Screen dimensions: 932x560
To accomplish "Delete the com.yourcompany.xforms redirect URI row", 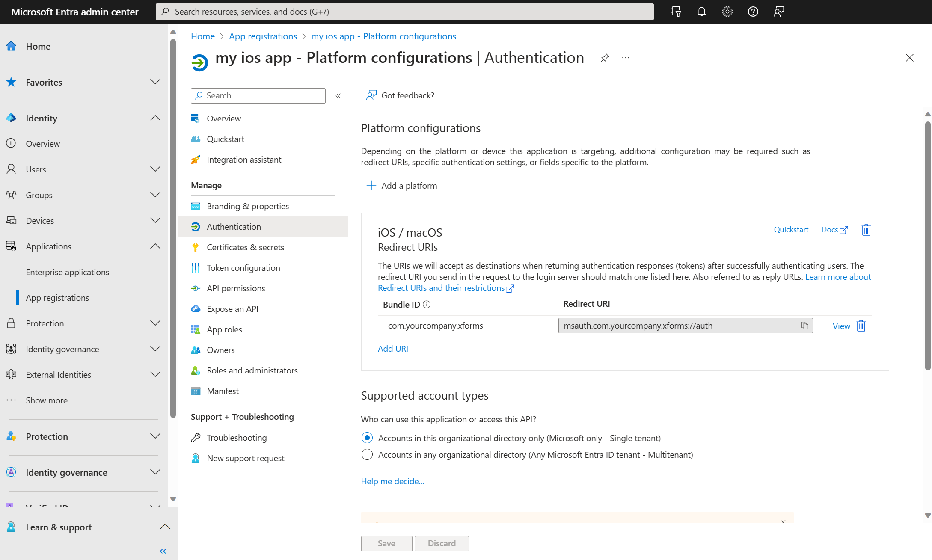I will tap(861, 326).
